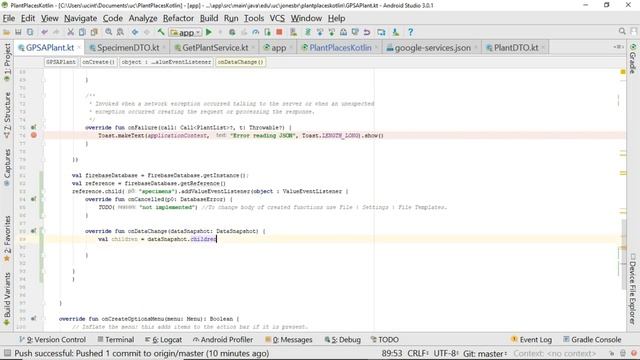Screen dimensions: 640x360
Task: Click the Search Everywhere magnifier icon
Action: point(622,31)
